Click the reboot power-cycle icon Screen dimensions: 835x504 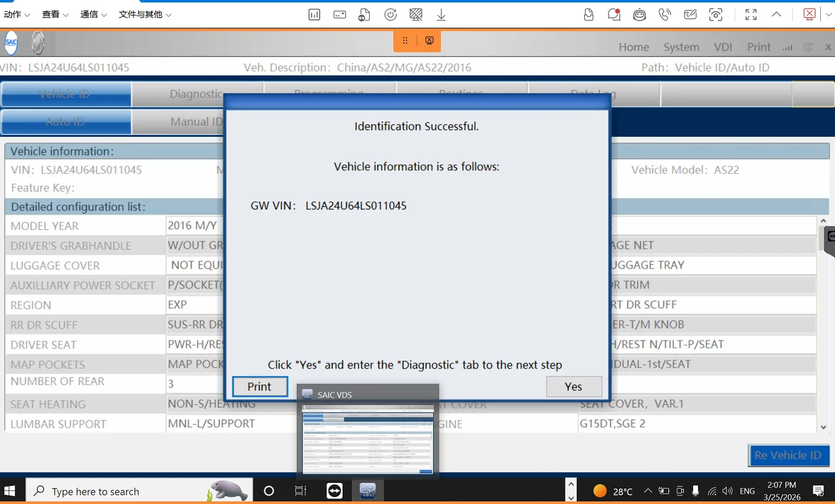point(390,14)
